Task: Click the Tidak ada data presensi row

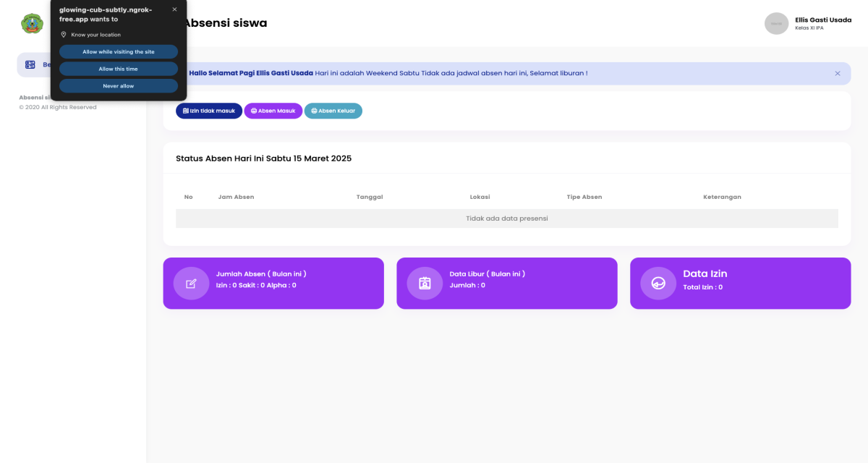Action: 507,218
